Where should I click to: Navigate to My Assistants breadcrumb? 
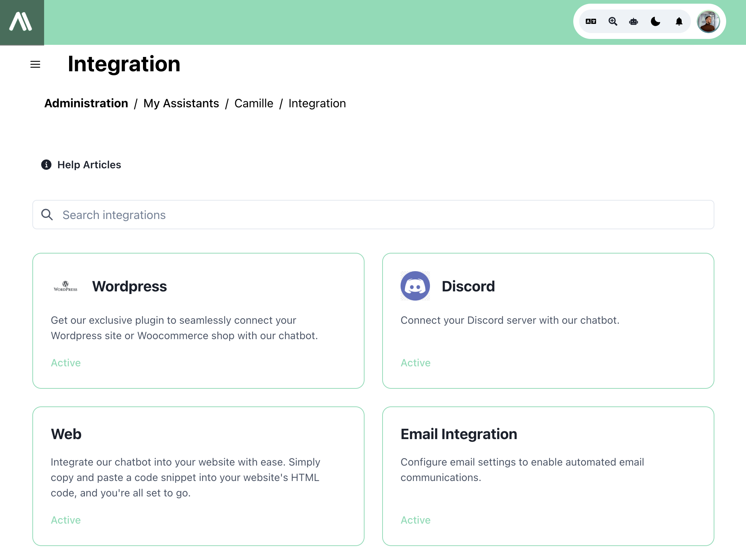[x=181, y=104]
